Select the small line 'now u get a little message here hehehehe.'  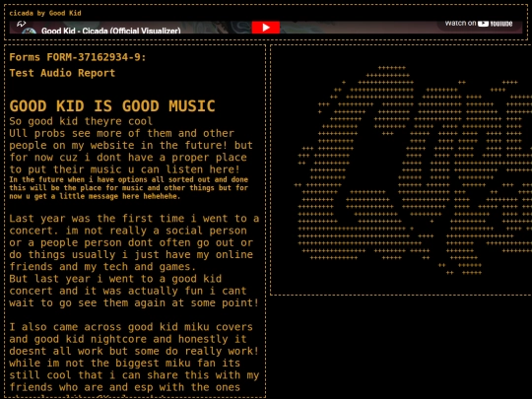[x=95, y=196]
